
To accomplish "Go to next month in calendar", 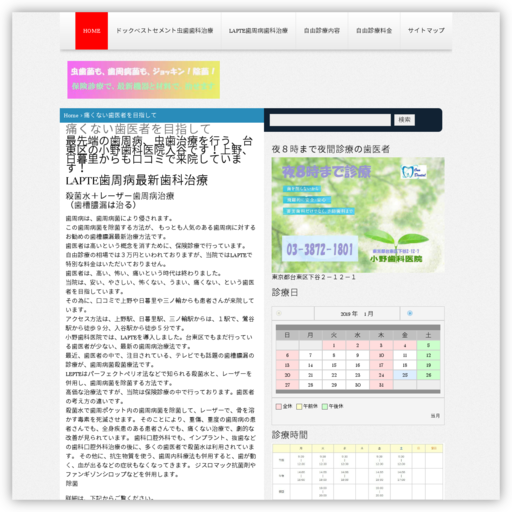I will point(410,313).
